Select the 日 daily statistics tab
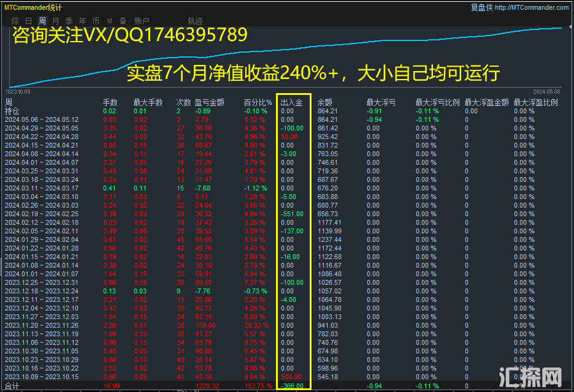The image size is (574, 392). pyautogui.click(x=28, y=20)
